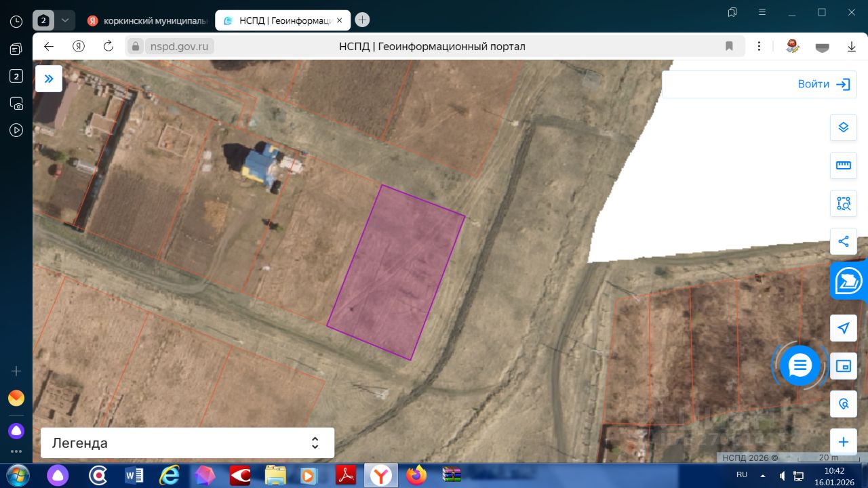Screen dimensions: 868x488
Task: Activate the search-by-area selection tool
Action: click(844, 203)
